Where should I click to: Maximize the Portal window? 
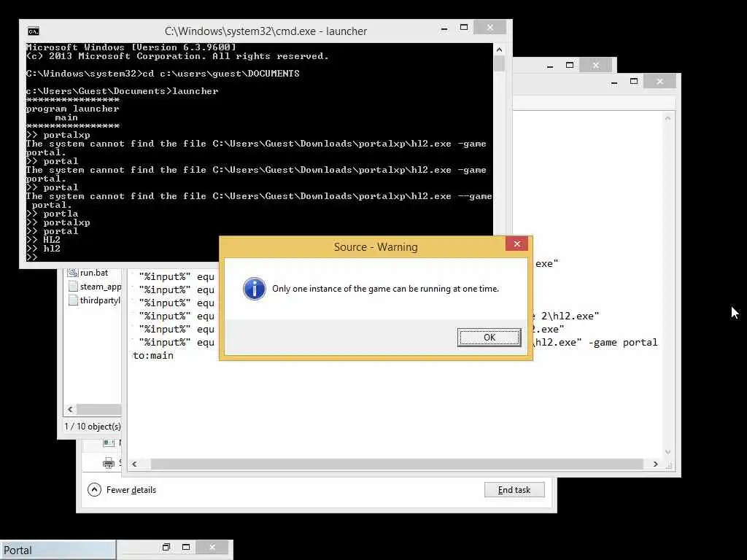tap(186, 547)
